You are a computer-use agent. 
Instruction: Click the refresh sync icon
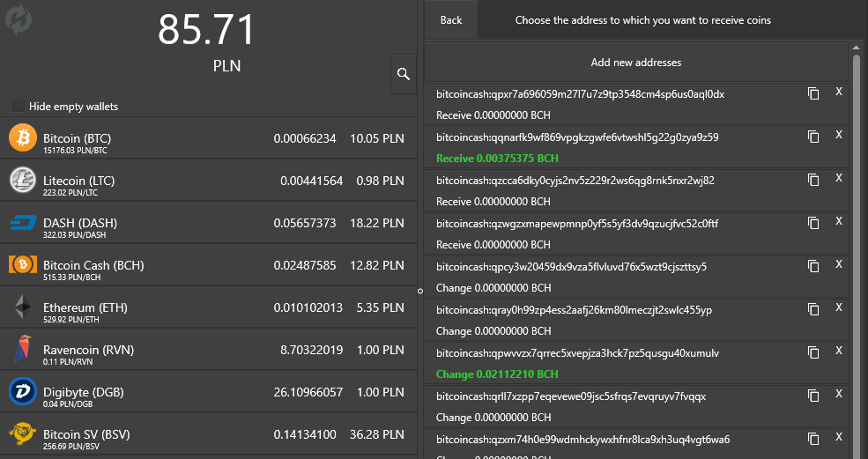19,19
